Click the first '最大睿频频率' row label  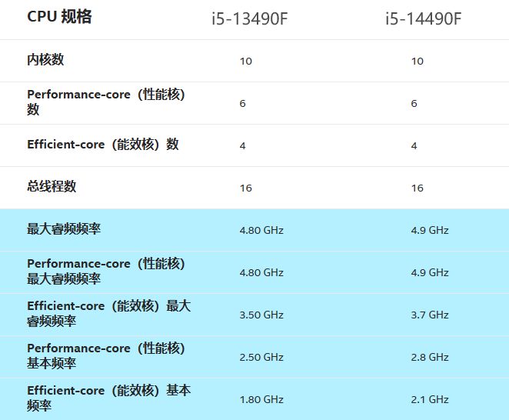[x=64, y=228]
